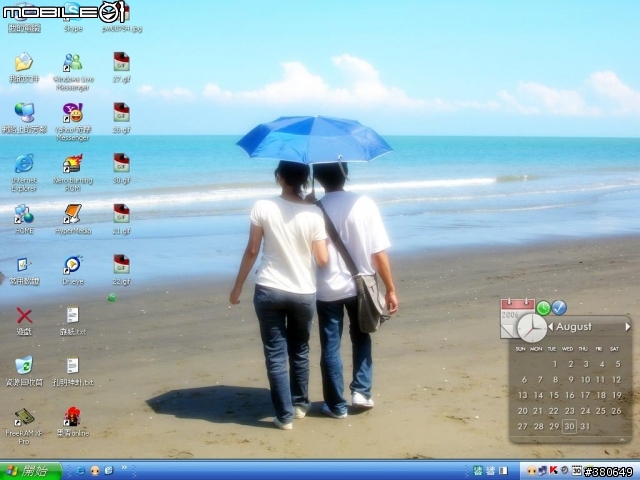Click the face icon in system tray
The image size is (640, 480).
point(531,471)
